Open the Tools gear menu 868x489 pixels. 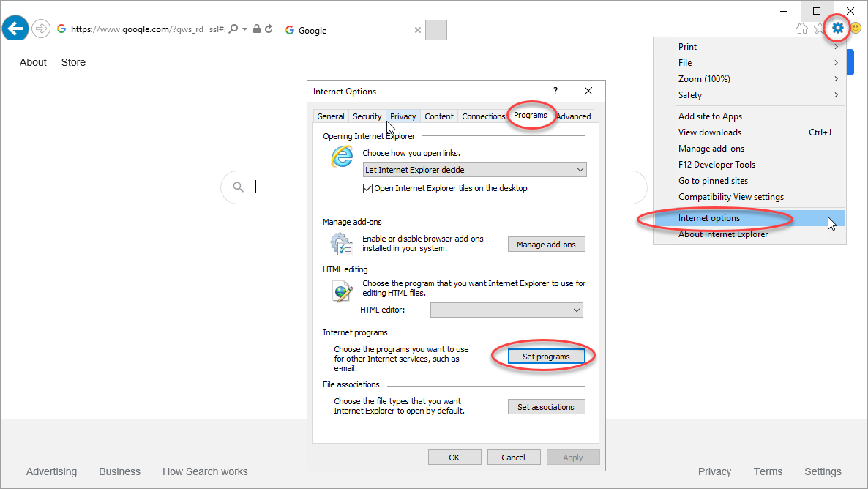837,29
